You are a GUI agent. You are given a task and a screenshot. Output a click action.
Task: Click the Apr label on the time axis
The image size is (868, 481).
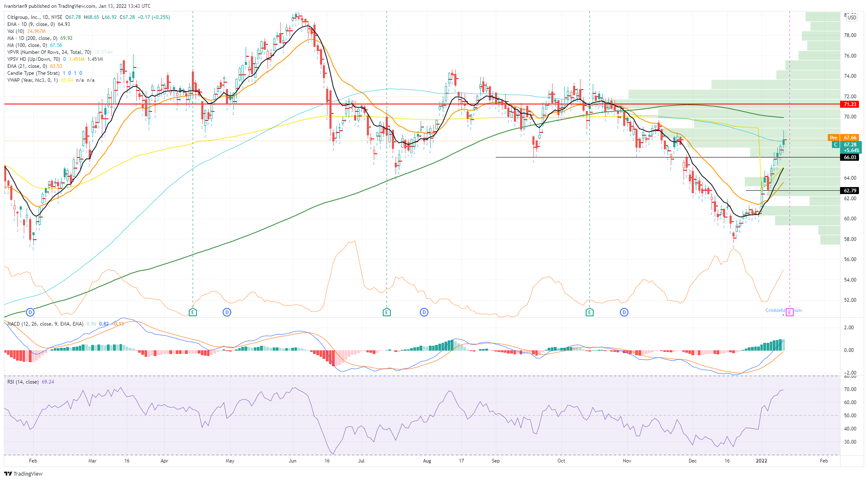click(x=164, y=461)
